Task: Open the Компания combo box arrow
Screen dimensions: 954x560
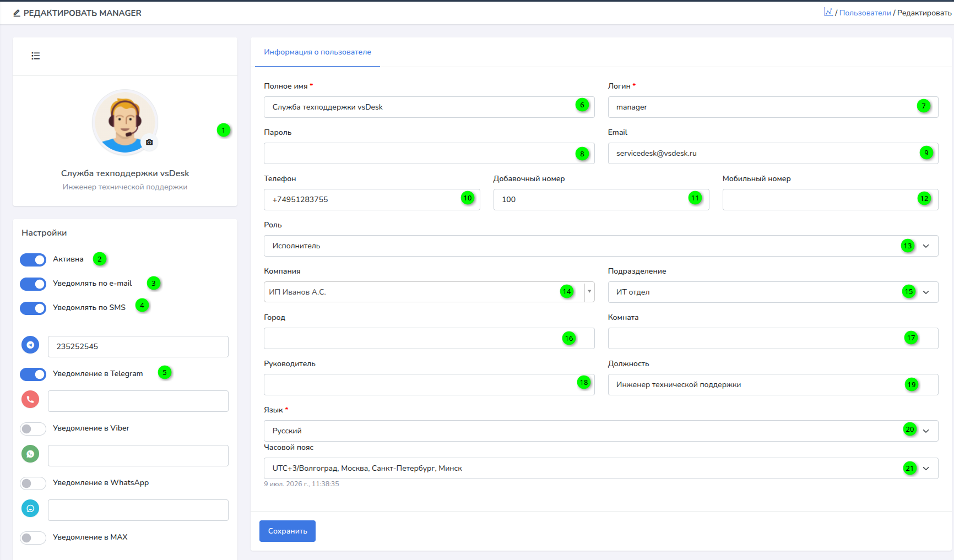Action: [x=589, y=292]
